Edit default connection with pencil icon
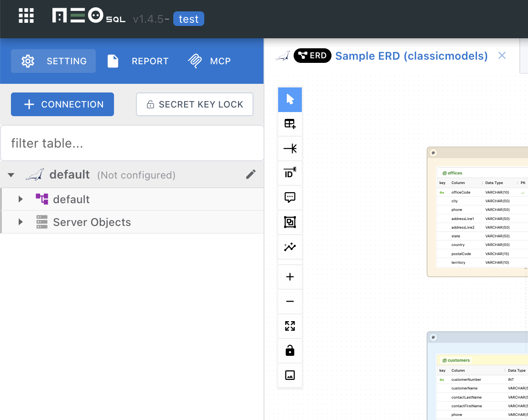The image size is (528, 420). pos(251,174)
